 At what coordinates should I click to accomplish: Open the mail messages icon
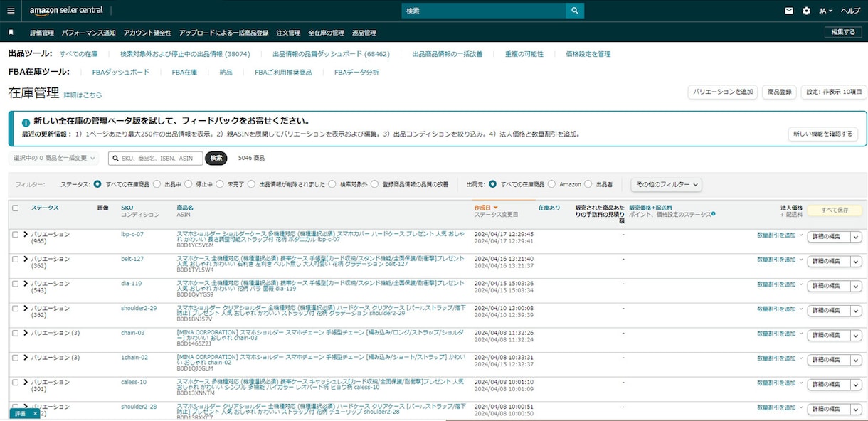[789, 11]
